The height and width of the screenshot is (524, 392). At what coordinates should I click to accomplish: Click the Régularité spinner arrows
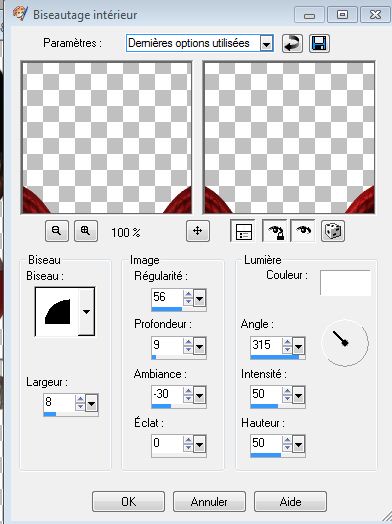click(188, 298)
